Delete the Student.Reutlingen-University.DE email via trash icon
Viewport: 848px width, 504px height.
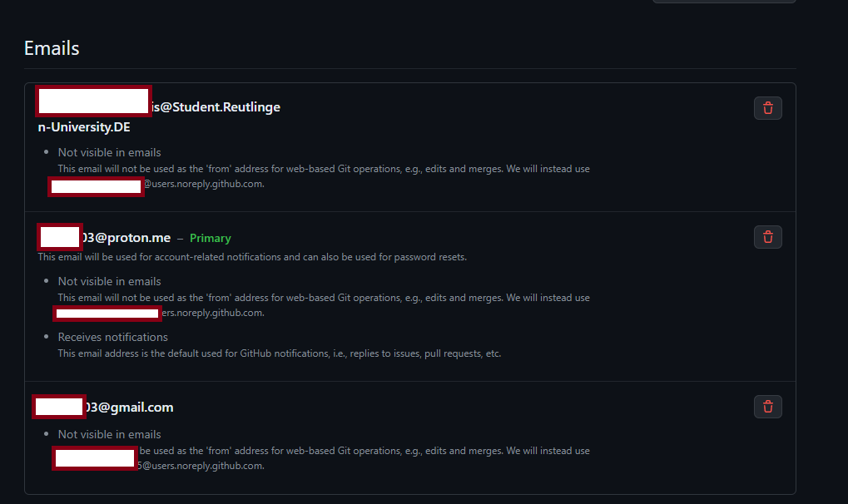767,108
